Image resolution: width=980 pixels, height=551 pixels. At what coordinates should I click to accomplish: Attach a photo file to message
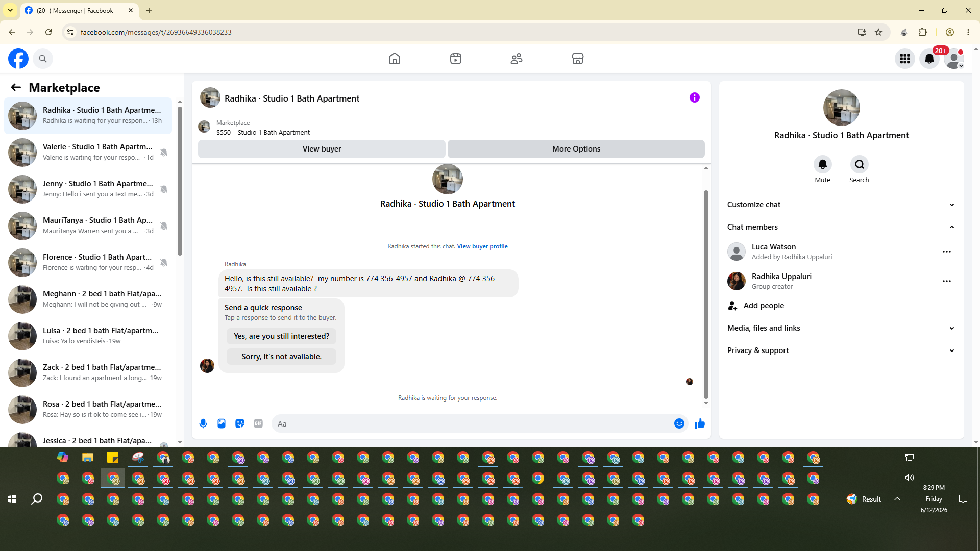222,423
